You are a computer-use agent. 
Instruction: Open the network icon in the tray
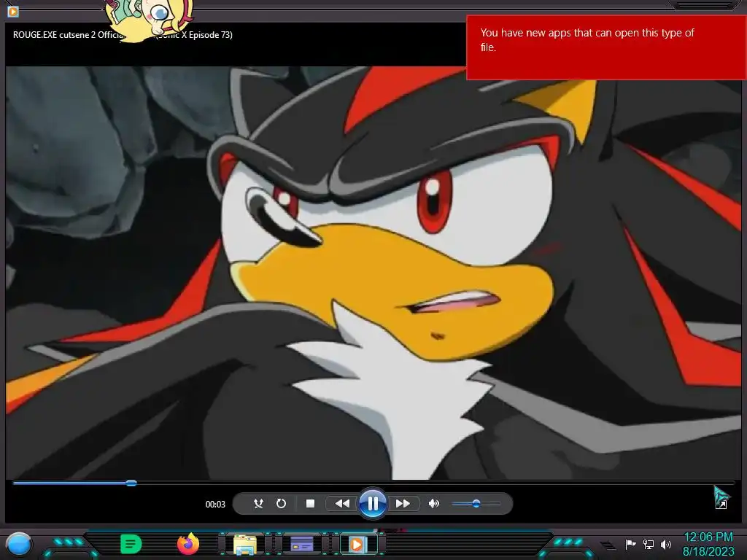tap(649, 544)
